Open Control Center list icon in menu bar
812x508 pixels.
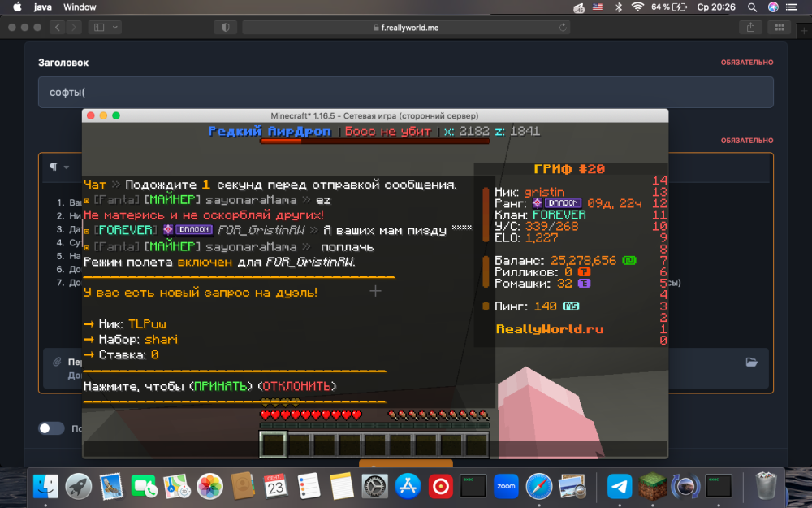[x=792, y=7]
